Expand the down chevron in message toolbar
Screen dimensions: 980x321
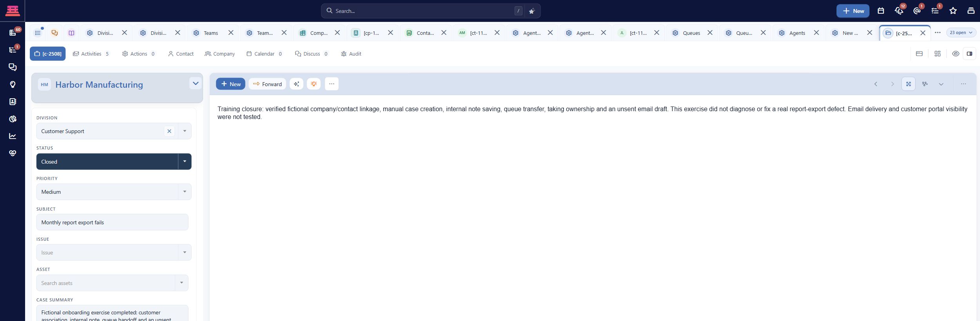pyautogui.click(x=941, y=84)
